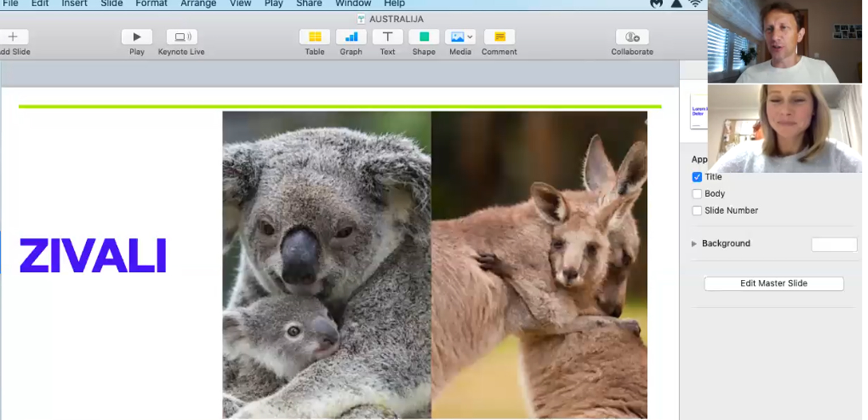Select the ZIVALI title text
The width and height of the screenshot is (868, 420).
pyautogui.click(x=93, y=256)
